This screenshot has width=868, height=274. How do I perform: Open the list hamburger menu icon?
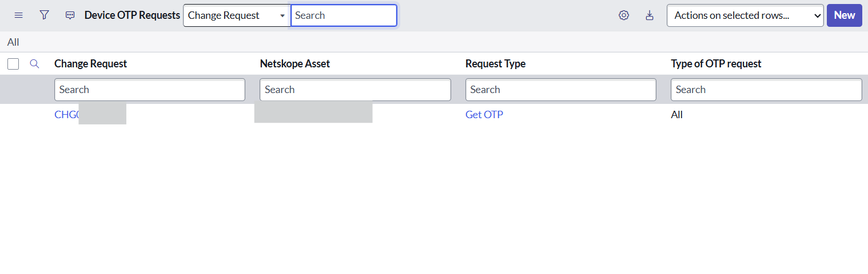(18, 15)
